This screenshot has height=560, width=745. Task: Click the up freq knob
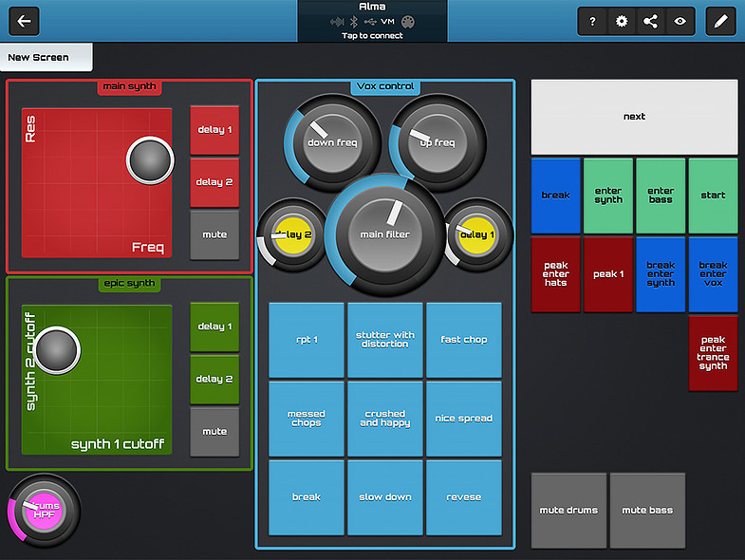pyautogui.click(x=438, y=142)
